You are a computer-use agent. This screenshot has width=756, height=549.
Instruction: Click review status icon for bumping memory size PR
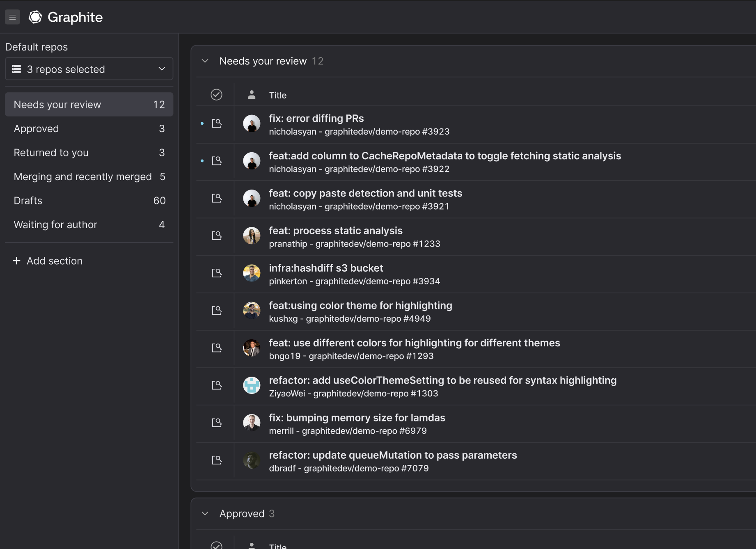(x=217, y=423)
